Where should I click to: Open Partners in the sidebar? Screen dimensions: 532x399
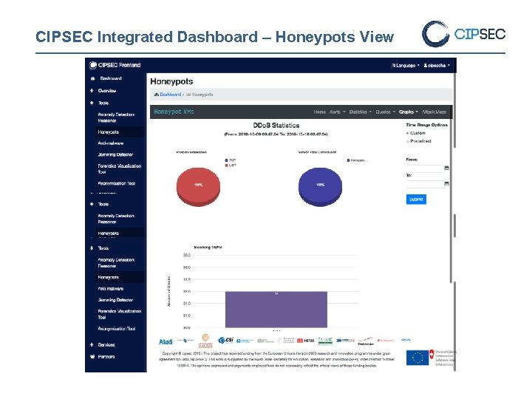click(x=106, y=357)
